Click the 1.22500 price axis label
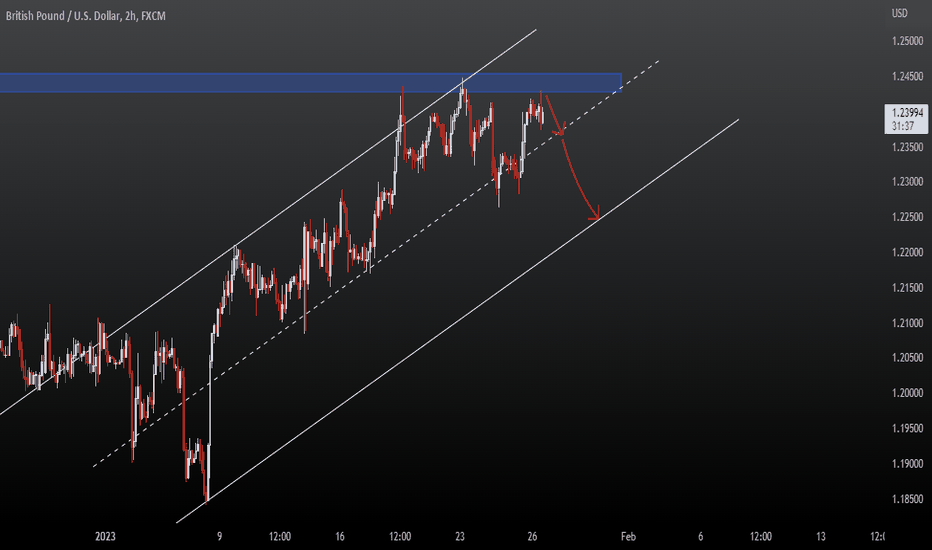The height and width of the screenshot is (550, 932). [x=907, y=217]
